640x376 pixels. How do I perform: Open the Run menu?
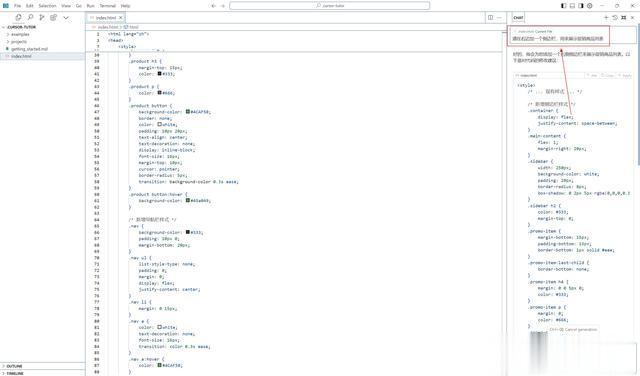[91, 6]
